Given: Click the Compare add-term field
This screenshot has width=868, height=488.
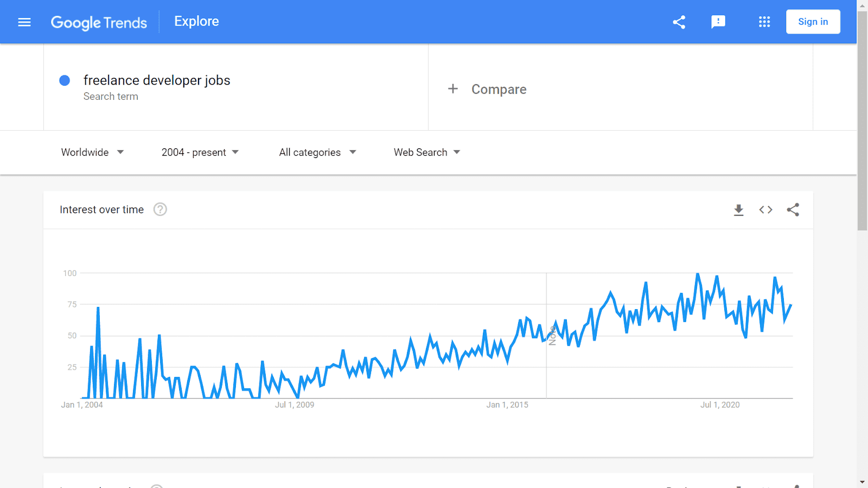Looking at the screenshot, I should tap(499, 89).
